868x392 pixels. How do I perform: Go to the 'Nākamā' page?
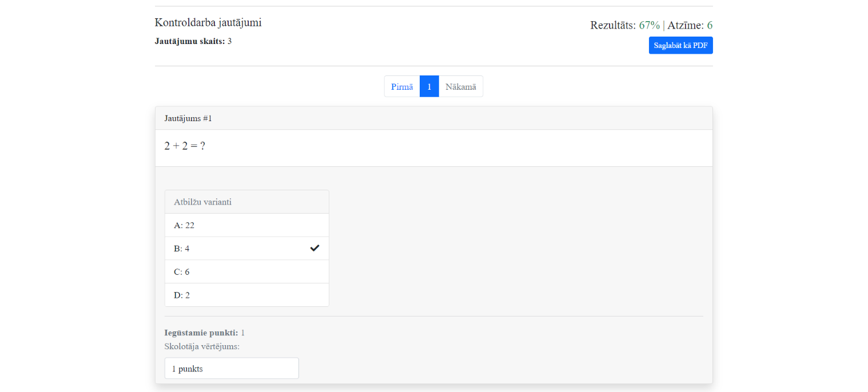pos(460,87)
